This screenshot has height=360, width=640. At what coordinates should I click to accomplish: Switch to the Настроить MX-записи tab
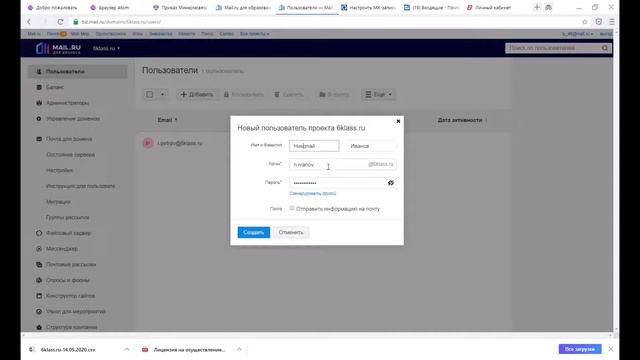[369, 7]
